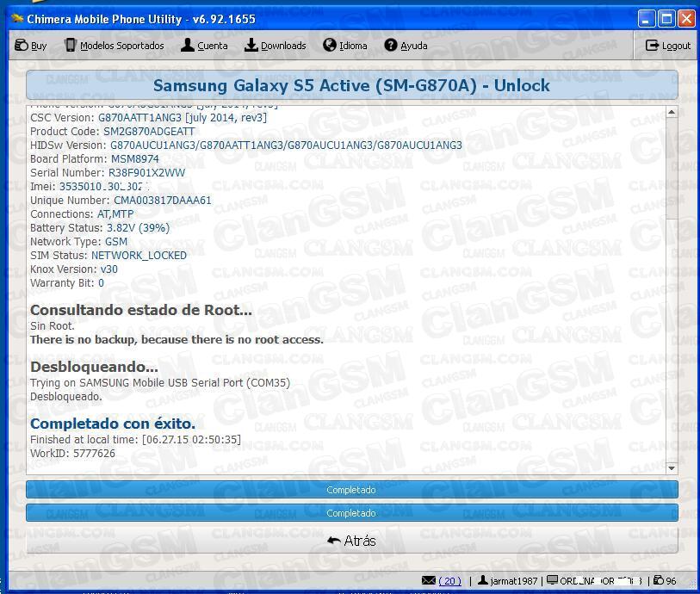This screenshot has height=594, width=700.
Task: Click the header "Samsung Galaxy S5 Active (SM-G870A) - Unlock"
Action: pyautogui.click(x=352, y=85)
